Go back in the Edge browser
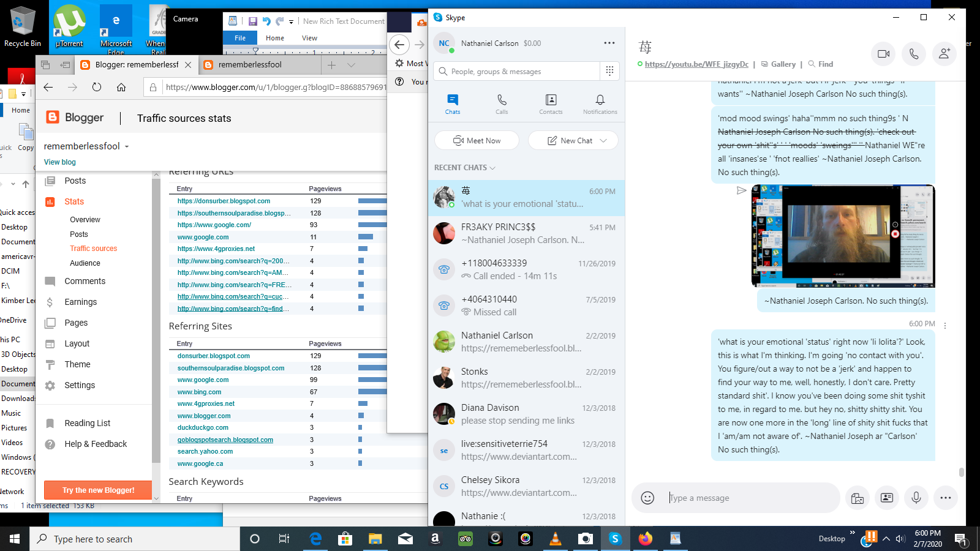Viewport: 980px width, 551px height. tap(48, 87)
